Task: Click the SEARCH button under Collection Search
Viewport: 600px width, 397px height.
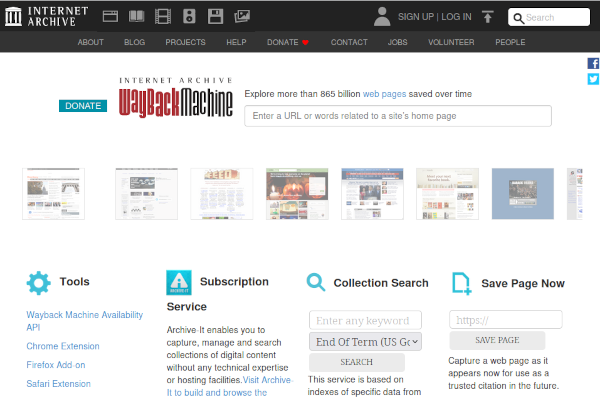Action: pyautogui.click(x=357, y=362)
